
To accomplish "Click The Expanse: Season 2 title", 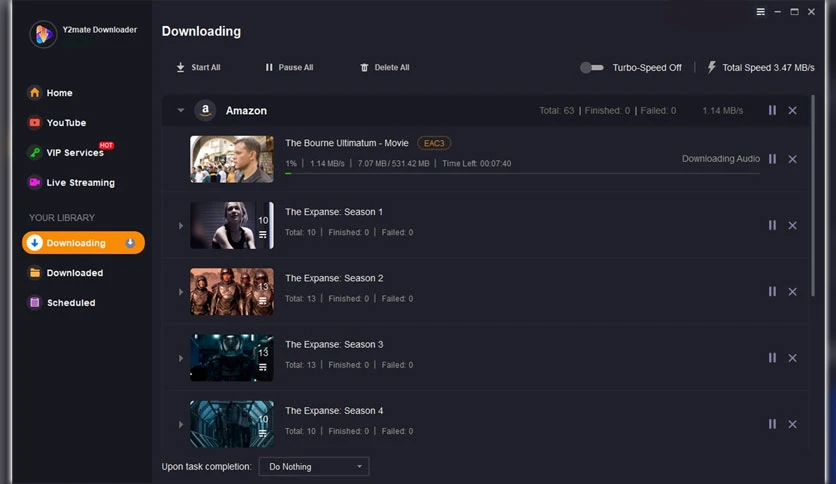I will point(334,278).
